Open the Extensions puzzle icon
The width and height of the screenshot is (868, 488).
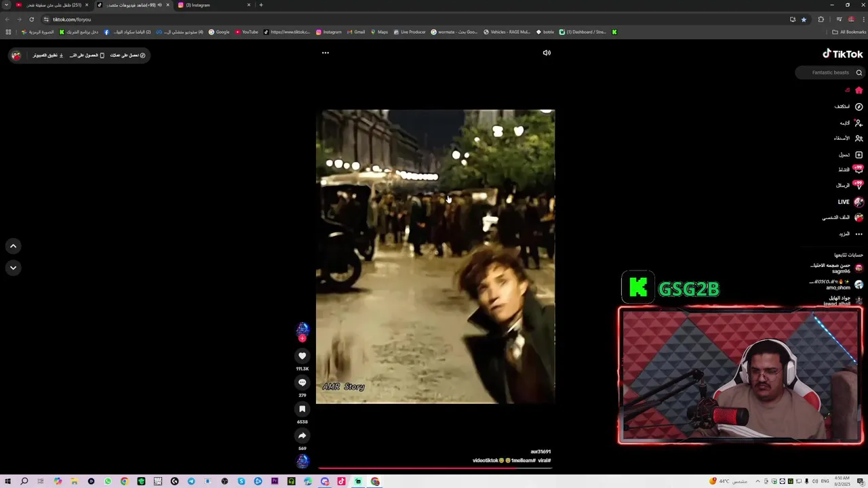point(821,19)
